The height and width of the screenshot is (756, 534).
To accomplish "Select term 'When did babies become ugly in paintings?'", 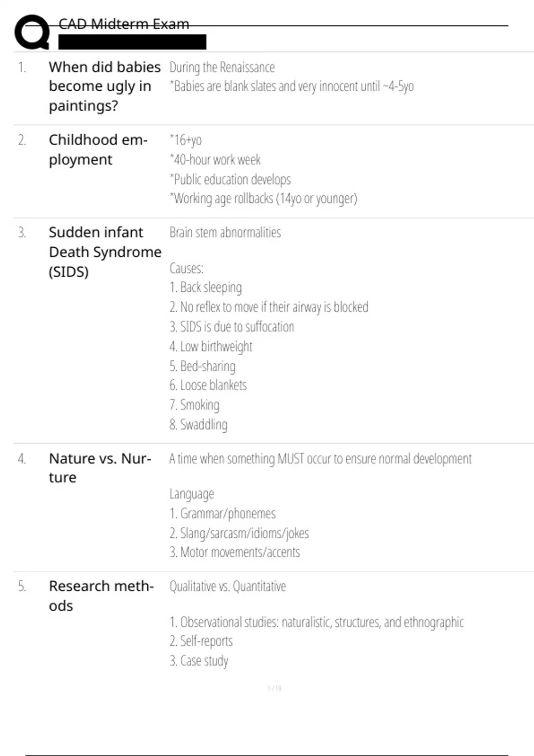I will 105,86.
